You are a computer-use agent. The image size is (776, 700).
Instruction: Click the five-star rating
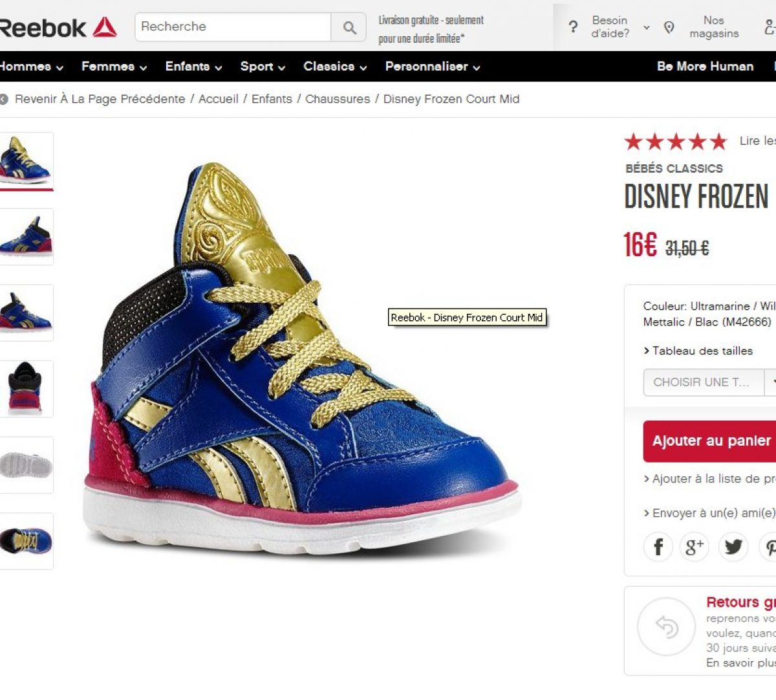pos(675,141)
